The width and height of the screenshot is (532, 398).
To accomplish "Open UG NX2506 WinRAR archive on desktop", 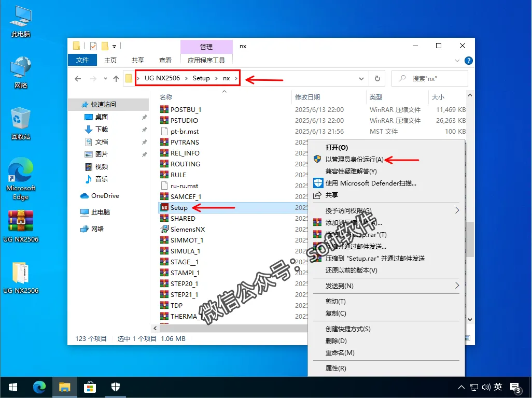I will (21, 226).
